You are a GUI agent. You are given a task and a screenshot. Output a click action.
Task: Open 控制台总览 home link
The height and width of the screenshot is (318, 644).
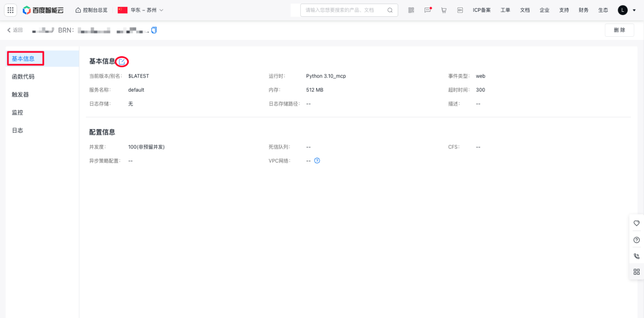(x=92, y=10)
